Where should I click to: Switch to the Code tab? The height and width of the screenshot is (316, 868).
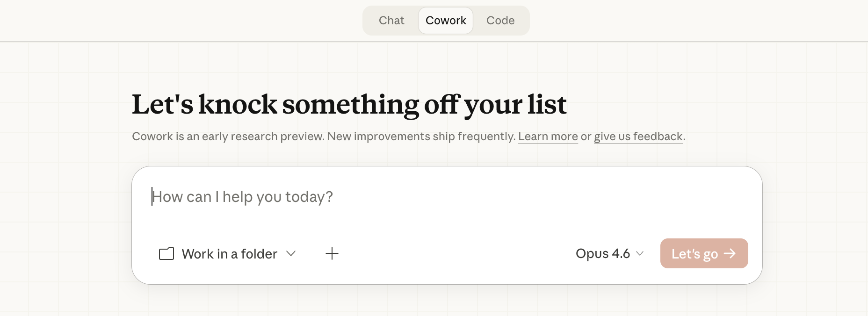click(500, 21)
